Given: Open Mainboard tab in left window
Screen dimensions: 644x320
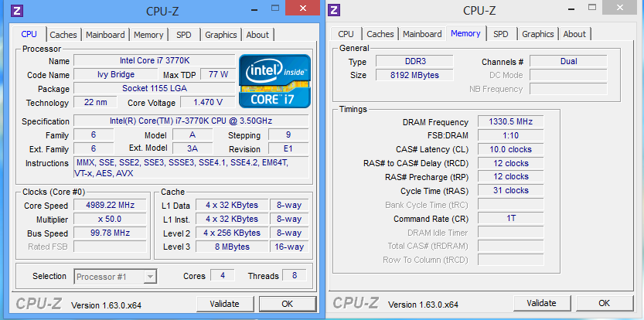Looking at the screenshot, I should [105, 35].
